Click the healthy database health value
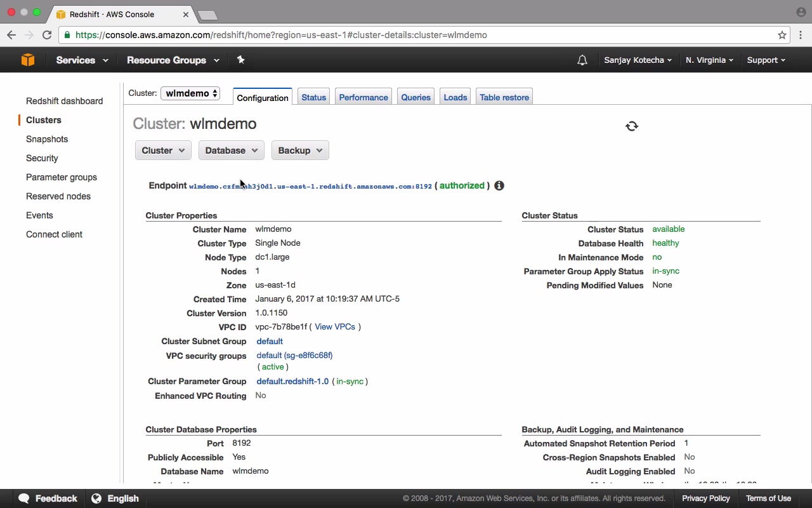 (x=665, y=243)
